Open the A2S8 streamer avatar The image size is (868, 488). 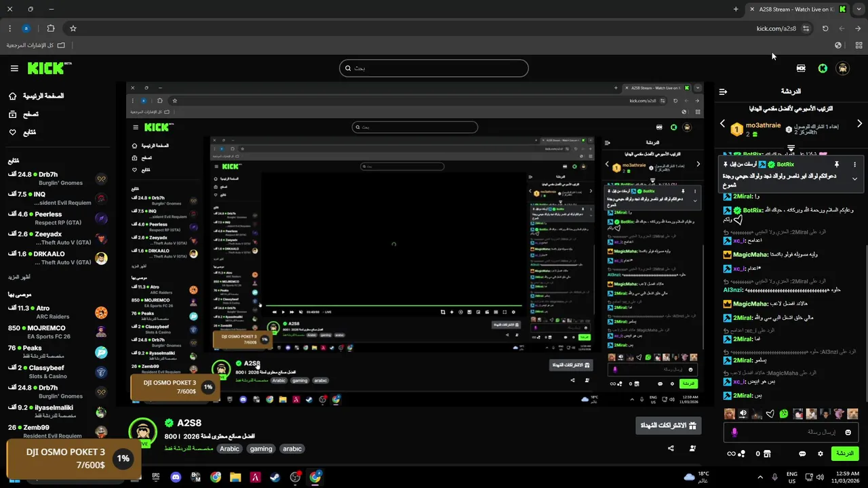click(x=143, y=432)
